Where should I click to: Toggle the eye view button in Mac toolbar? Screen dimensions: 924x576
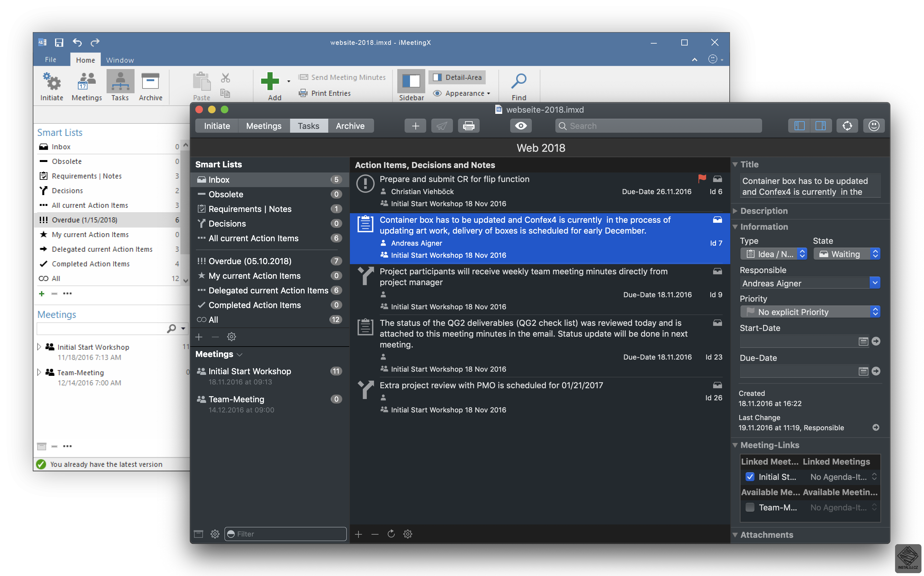point(520,126)
